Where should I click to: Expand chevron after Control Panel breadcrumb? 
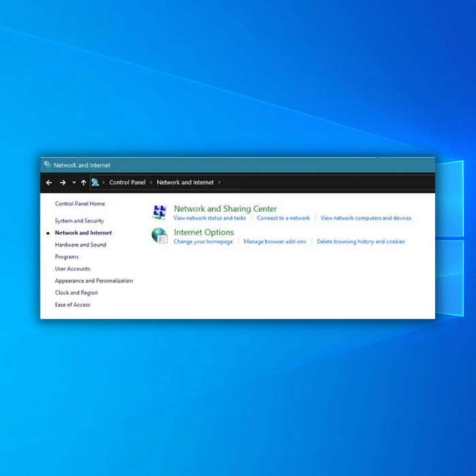pyautogui.click(x=151, y=182)
